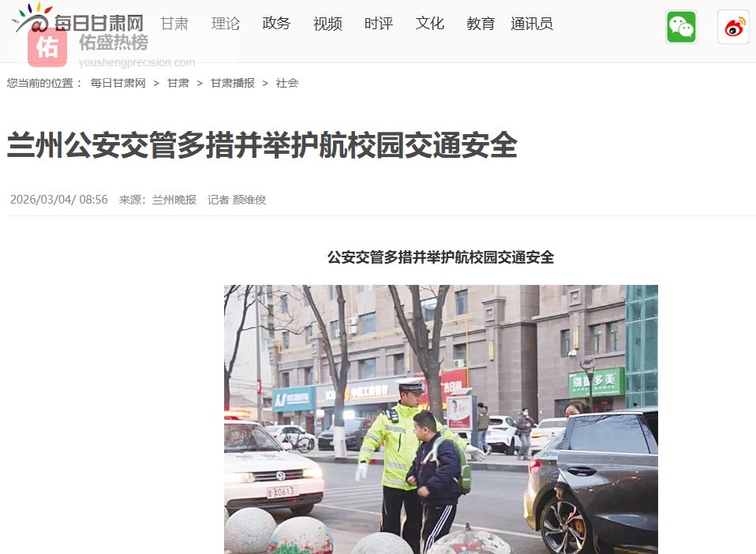Click the red 佑 watermark icon
Viewport: 756px width, 554px height.
(x=47, y=47)
